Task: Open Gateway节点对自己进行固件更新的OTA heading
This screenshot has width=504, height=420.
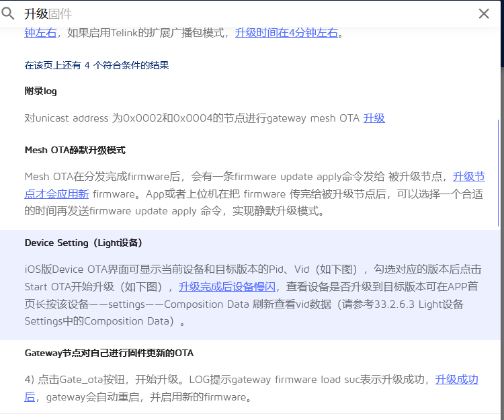Action: [109, 353]
